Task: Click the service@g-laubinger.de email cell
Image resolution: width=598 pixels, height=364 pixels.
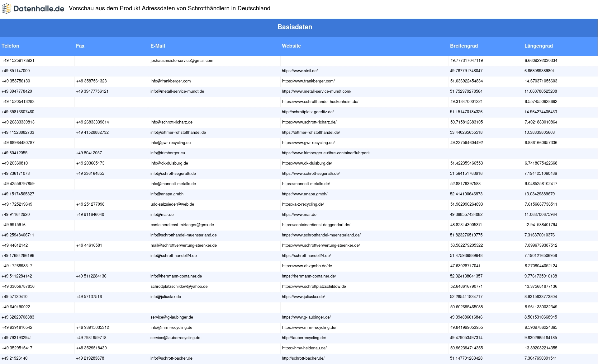Action: [172, 317]
